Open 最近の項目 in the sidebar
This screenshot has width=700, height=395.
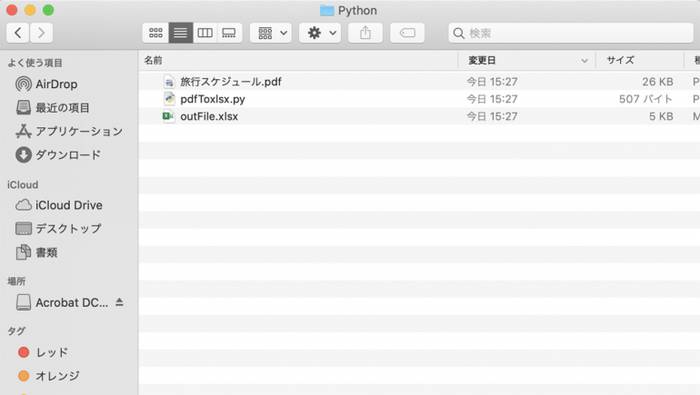(x=62, y=108)
